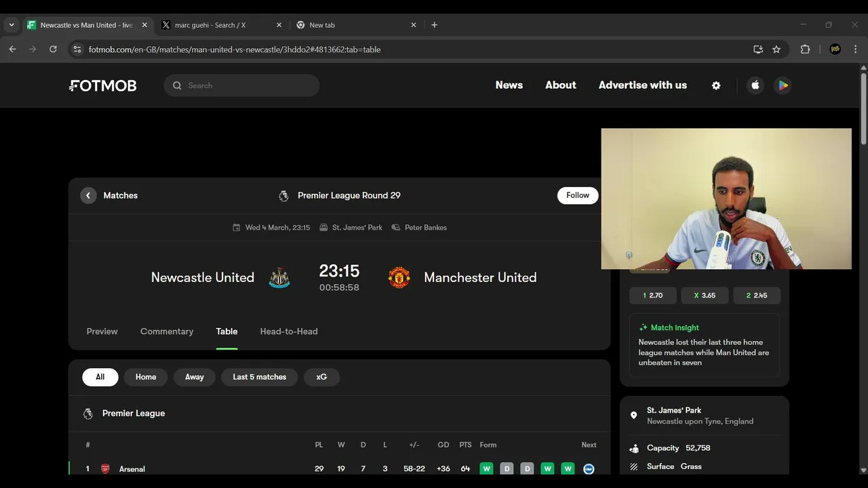Click the home win odds 2.70
The height and width of the screenshot is (488, 868).
pyautogui.click(x=652, y=296)
